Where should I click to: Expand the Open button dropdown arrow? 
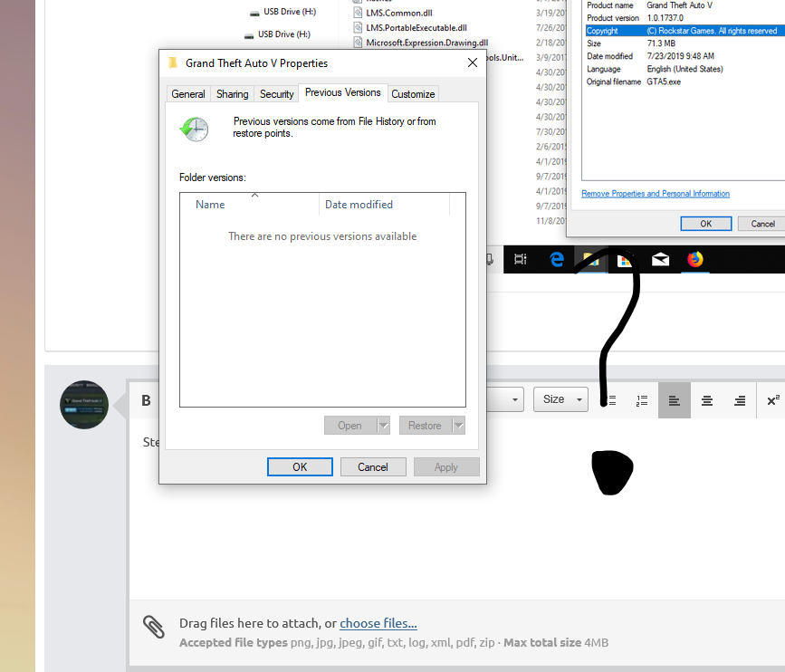tap(384, 426)
